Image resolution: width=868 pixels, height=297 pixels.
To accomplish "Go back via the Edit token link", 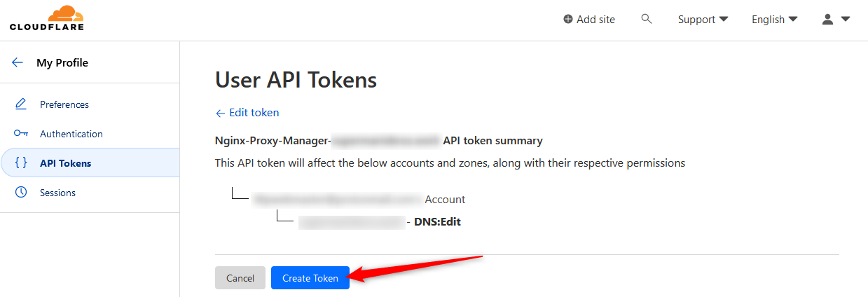I will tap(247, 113).
